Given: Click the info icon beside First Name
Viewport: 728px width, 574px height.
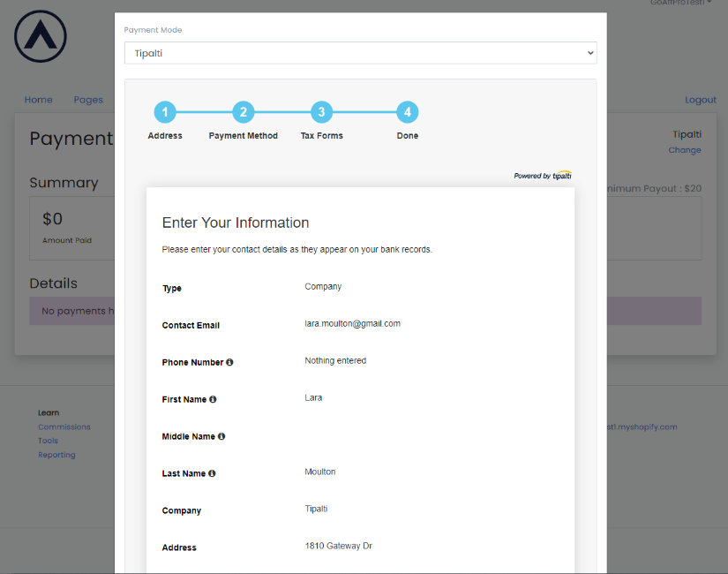Looking at the screenshot, I should (x=213, y=400).
